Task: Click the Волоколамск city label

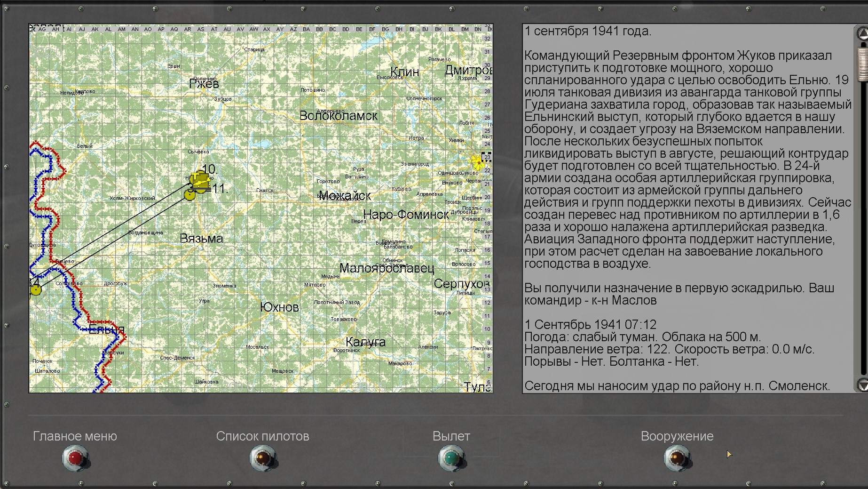Action: pos(339,116)
